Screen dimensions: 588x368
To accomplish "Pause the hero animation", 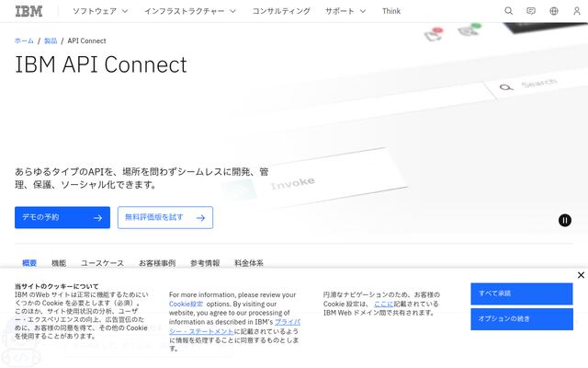I will pos(565,220).
